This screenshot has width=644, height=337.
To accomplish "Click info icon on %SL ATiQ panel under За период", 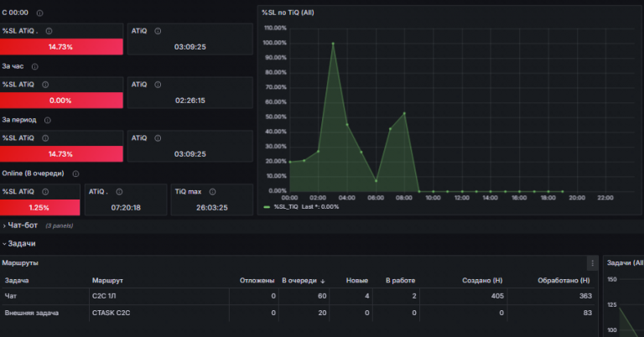I will tap(45, 138).
